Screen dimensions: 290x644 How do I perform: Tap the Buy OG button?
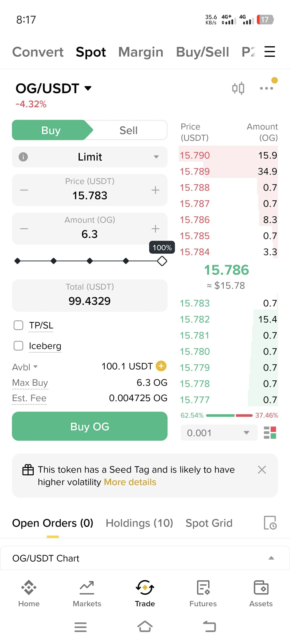(90, 426)
